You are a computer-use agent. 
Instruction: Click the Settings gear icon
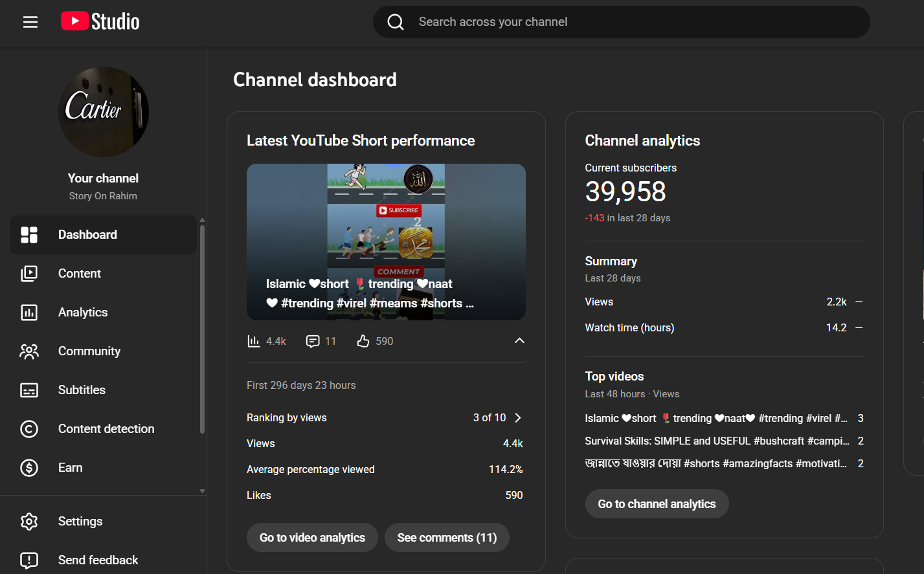point(29,522)
